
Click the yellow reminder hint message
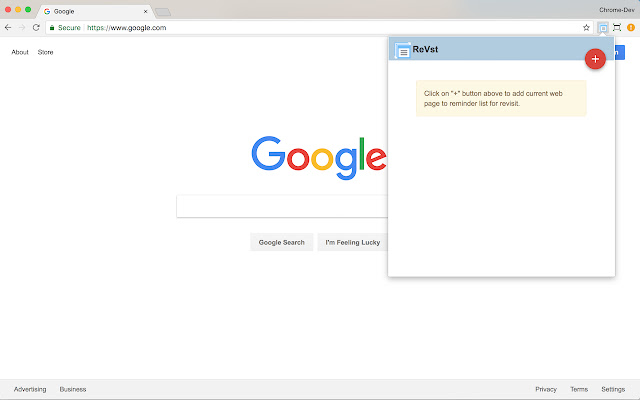501,98
